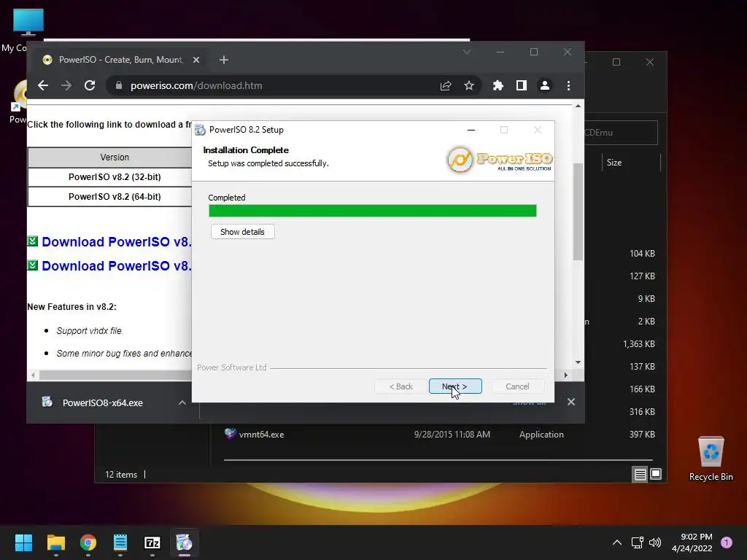Go forward in Chrome browser
The image size is (747, 560).
[66, 86]
